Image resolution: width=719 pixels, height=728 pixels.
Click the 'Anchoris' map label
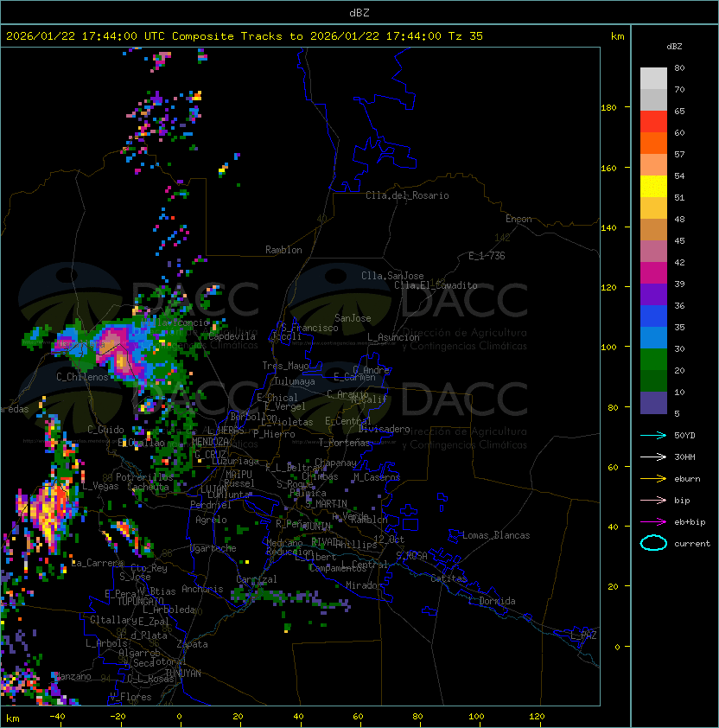(202, 589)
